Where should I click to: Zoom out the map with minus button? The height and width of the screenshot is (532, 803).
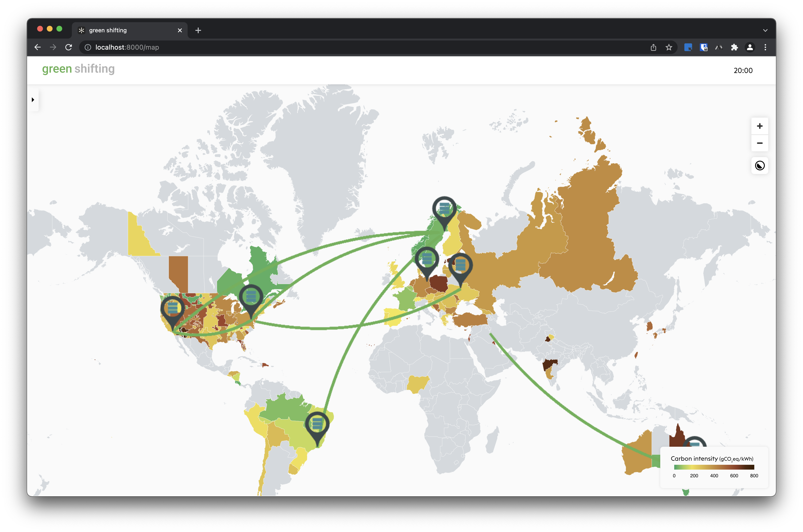(760, 143)
